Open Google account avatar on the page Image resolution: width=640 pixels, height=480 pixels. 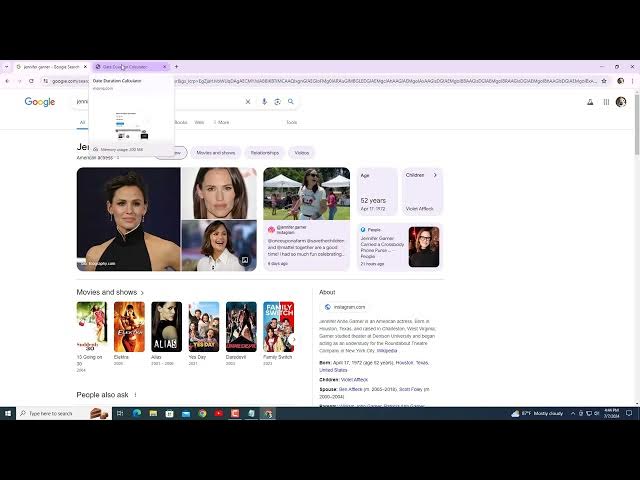click(621, 102)
